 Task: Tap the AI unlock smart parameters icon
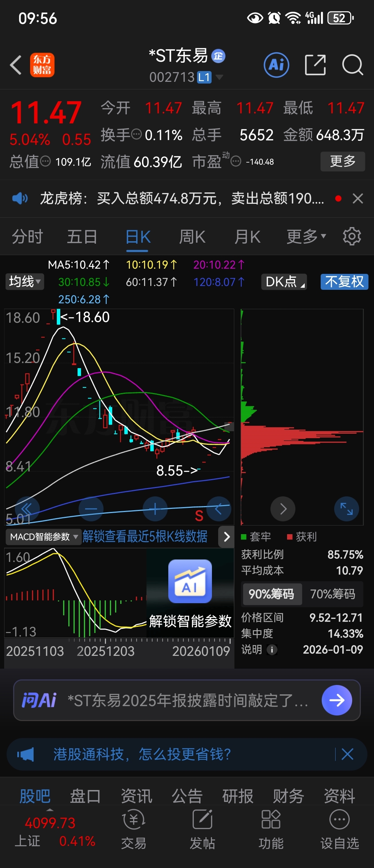pyautogui.click(x=190, y=581)
